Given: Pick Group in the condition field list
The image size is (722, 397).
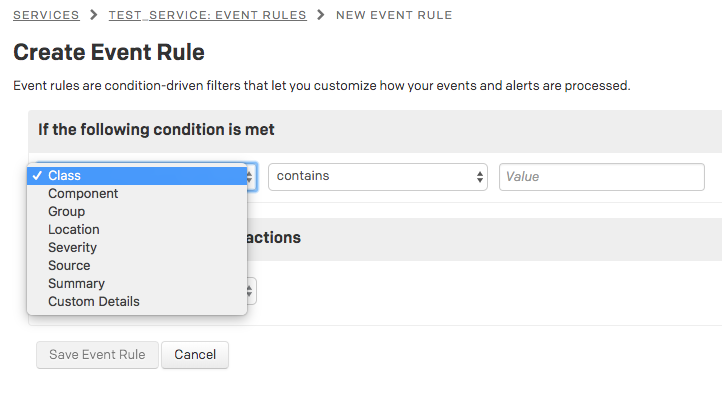Looking at the screenshot, I should tap(137, 211).
